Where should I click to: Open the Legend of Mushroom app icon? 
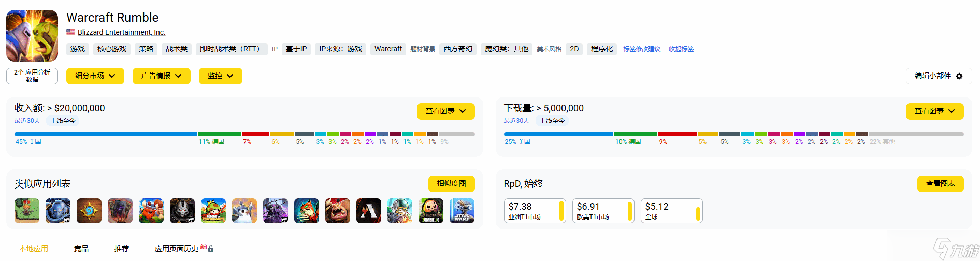click(x=213, y=211)
